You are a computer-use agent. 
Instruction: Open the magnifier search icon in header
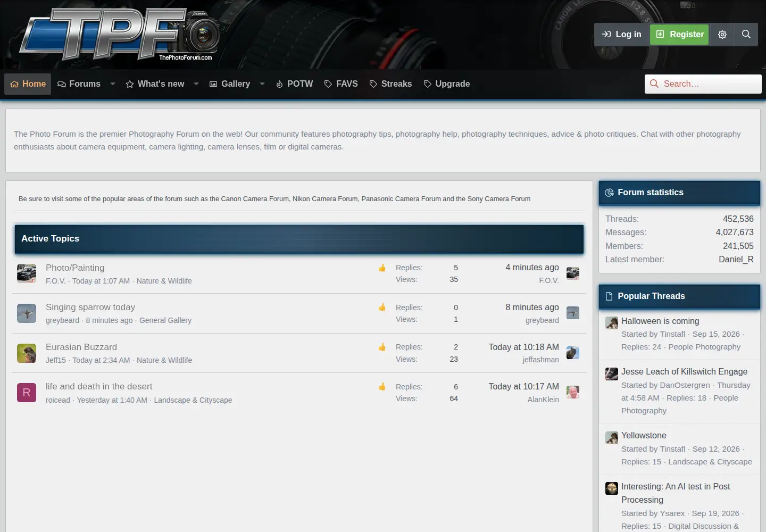tap(746, 35)
